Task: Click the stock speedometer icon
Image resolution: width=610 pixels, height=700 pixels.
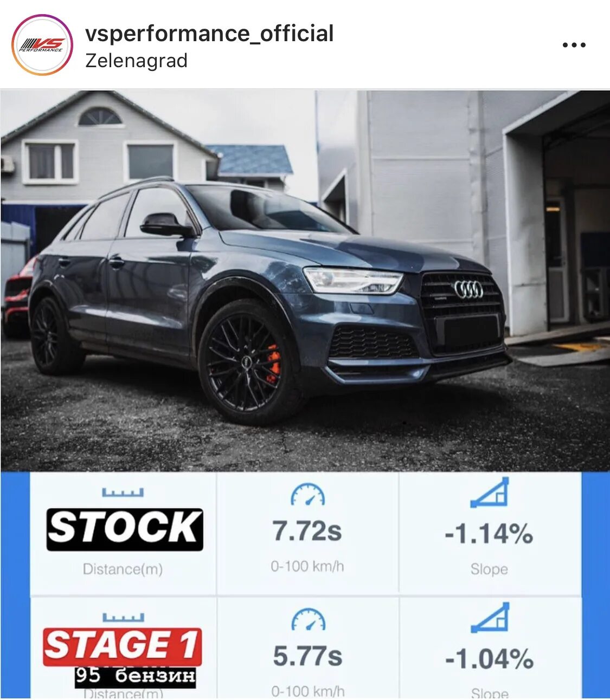Action: pyautogui.click(x=307, y=494)
